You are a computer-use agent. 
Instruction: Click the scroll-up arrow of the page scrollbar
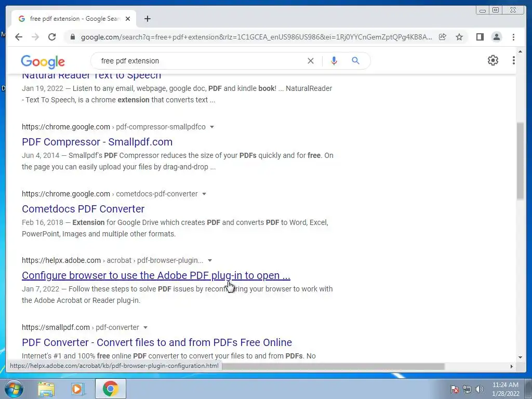click(520, 52)
